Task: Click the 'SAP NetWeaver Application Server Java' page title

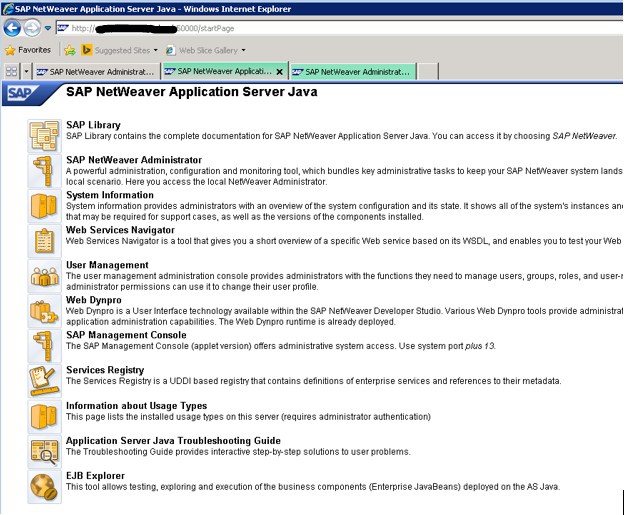Action: click(192, 92)
